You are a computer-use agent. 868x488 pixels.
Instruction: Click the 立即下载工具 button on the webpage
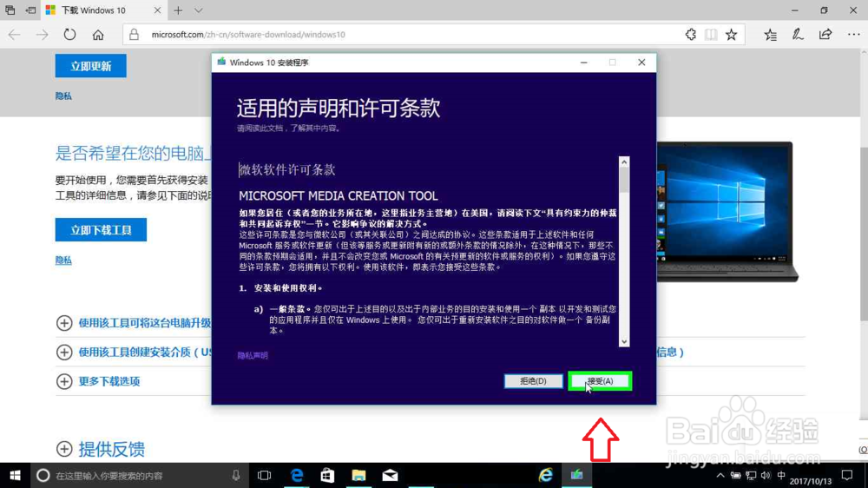tap(101, 230)
